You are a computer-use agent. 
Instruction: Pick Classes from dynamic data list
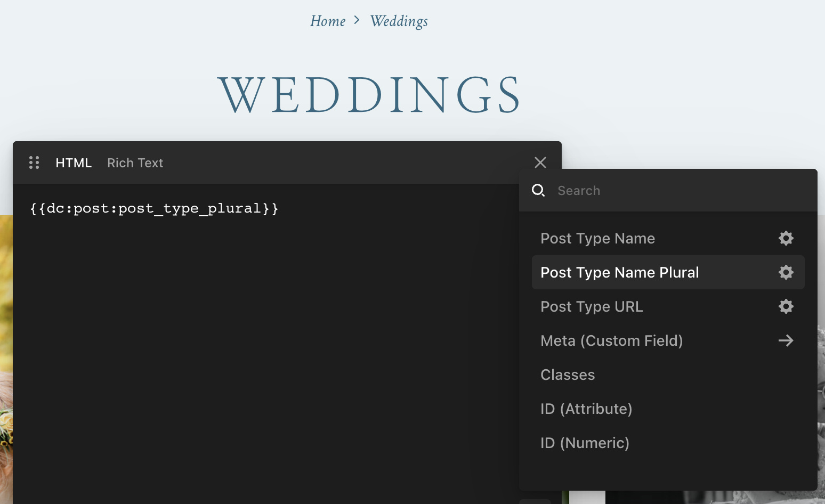click(x=568, y=375)
